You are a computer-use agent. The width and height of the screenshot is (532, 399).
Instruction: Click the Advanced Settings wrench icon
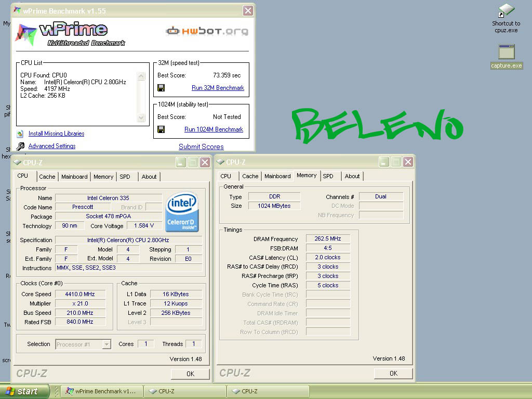[20, 146]
